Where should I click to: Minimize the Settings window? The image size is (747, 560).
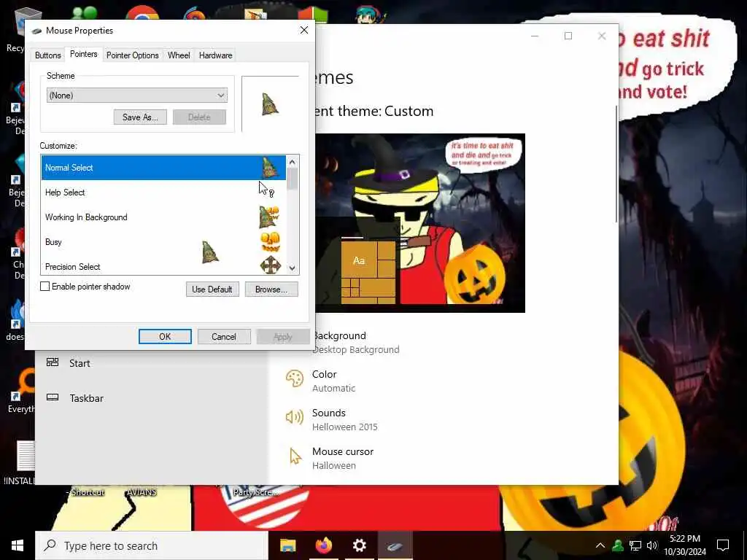tap(535, 36)
